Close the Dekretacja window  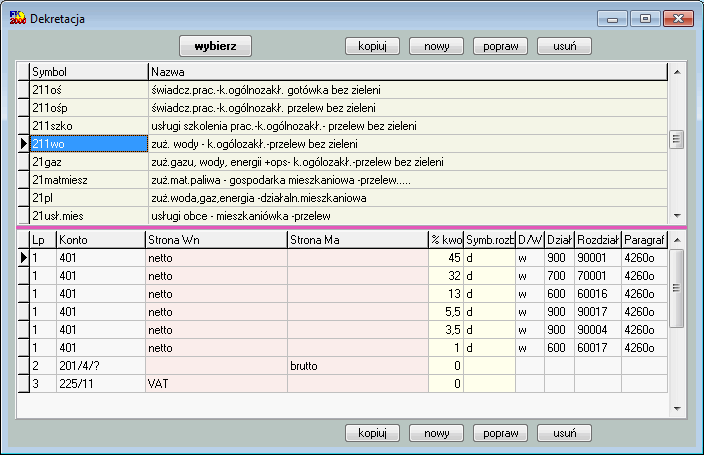point(678,18)
